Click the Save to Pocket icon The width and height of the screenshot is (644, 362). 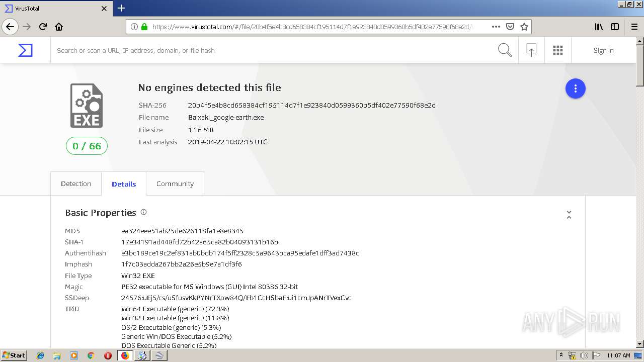[x=510, y=27]
